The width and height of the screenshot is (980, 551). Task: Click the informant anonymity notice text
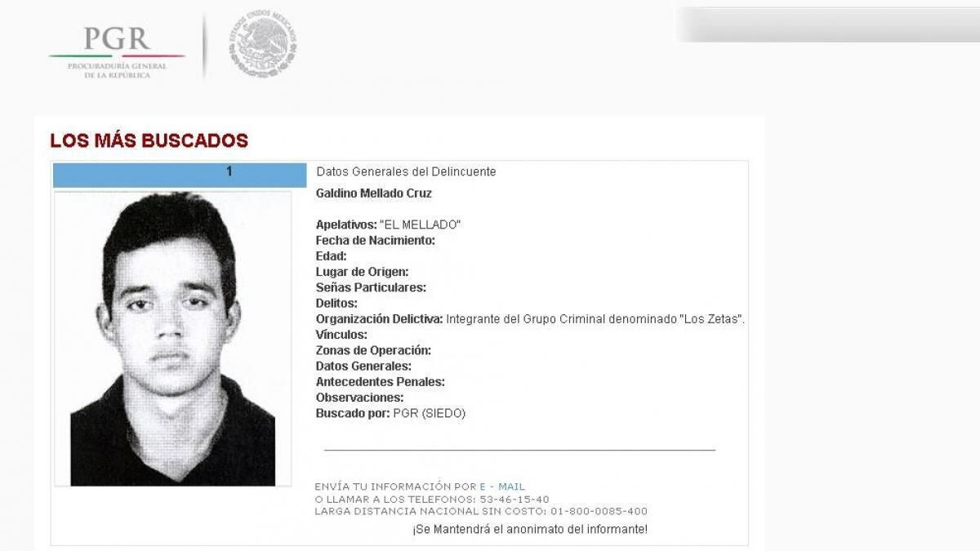click(530, 529)
